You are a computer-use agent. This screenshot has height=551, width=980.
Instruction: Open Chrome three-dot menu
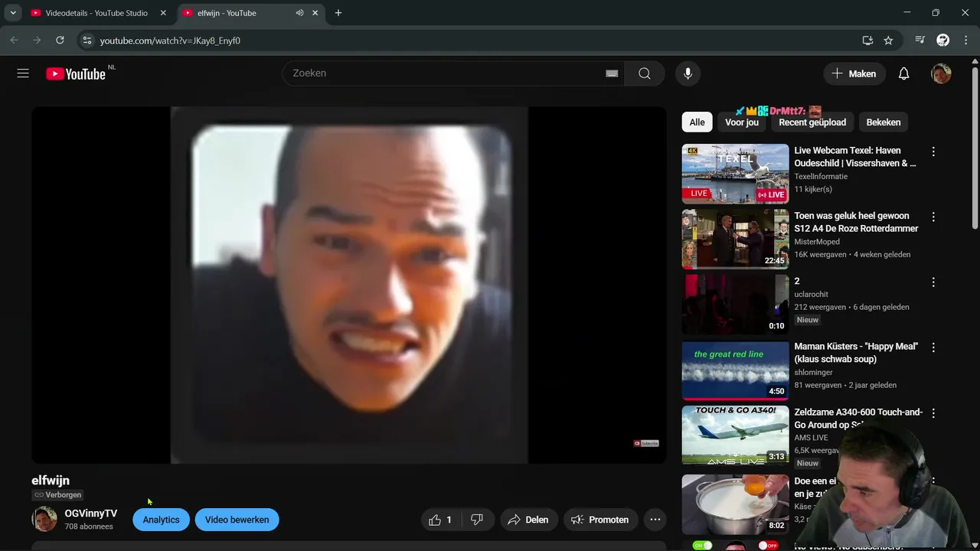[965, 40]
